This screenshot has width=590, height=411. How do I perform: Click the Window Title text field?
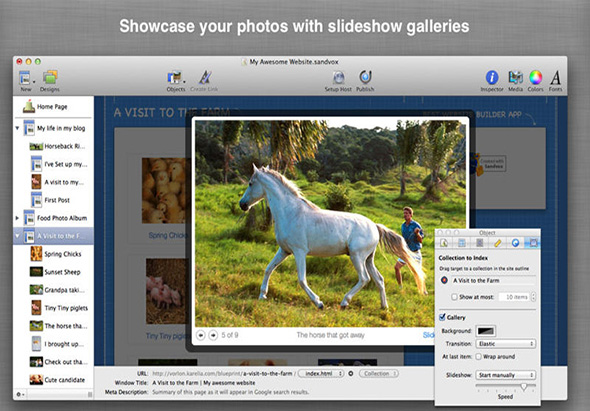203,383
